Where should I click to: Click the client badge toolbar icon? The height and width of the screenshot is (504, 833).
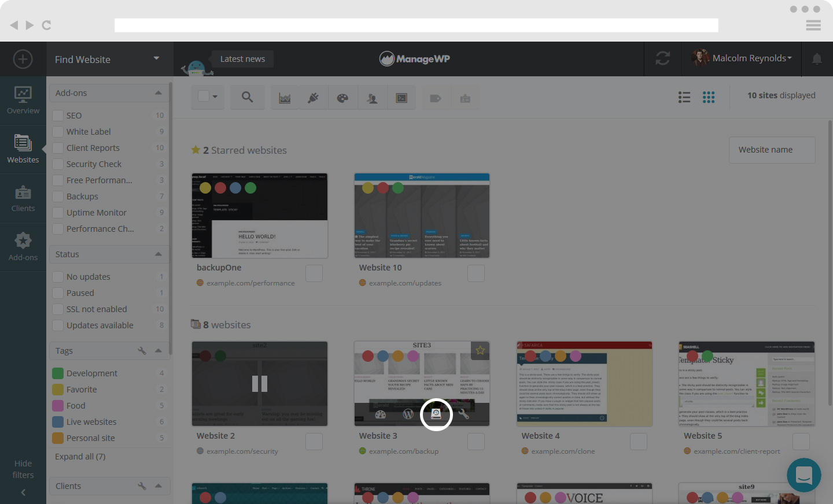(465, 99)
